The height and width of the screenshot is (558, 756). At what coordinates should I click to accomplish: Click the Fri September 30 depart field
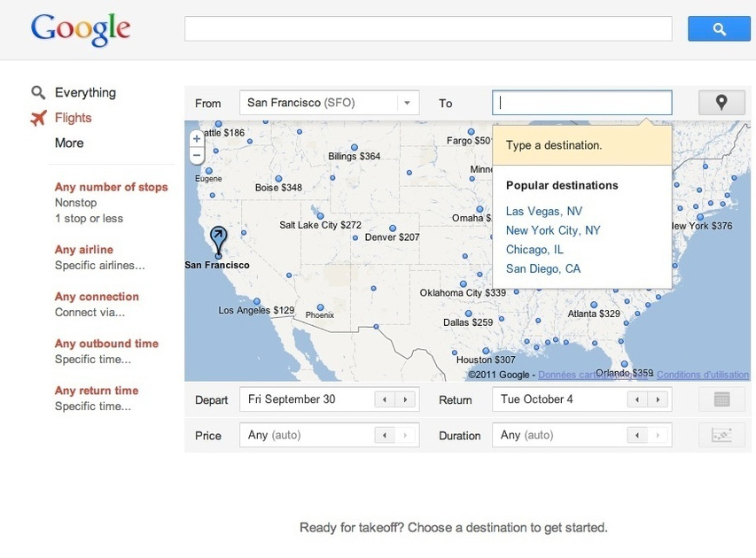tap(330, 399)
